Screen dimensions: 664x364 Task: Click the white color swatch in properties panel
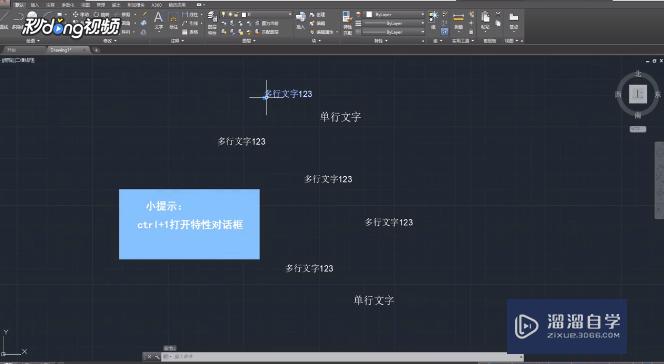pos(369,14)
